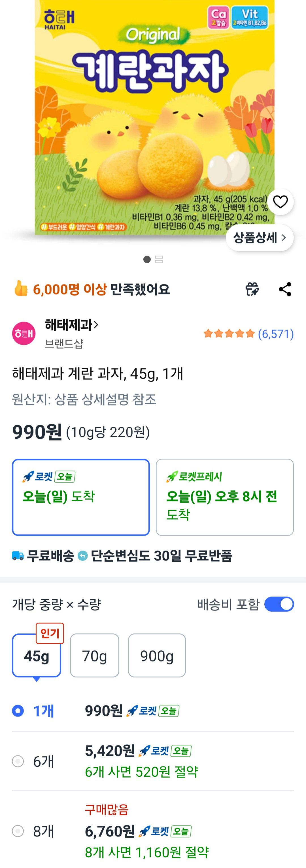This screenshot has width=306, height=868.
Task: Tap the image carousel page indicator
Action: click(153, 259)
